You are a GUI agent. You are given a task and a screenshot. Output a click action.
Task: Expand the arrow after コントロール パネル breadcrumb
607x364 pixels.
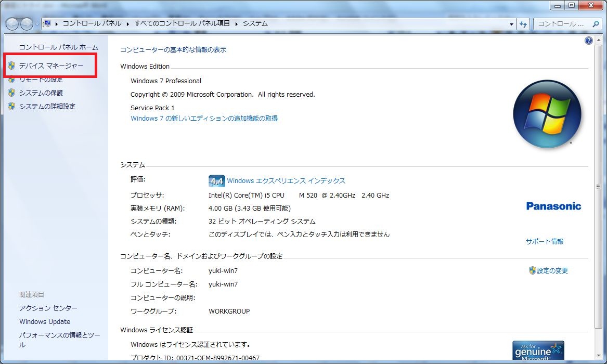click(x=128, y=24)
